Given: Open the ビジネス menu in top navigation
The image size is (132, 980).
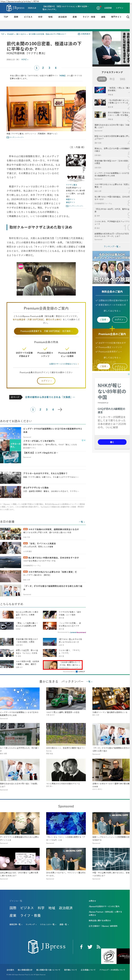Looking at the screenshot, I should pyautogui.click(x=28, y=17).
